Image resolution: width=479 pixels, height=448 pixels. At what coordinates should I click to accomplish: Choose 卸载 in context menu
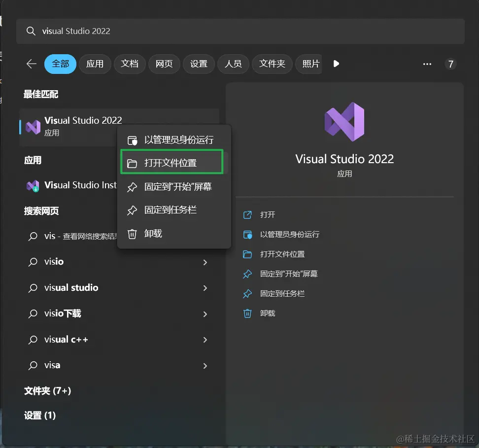[174, 234]
